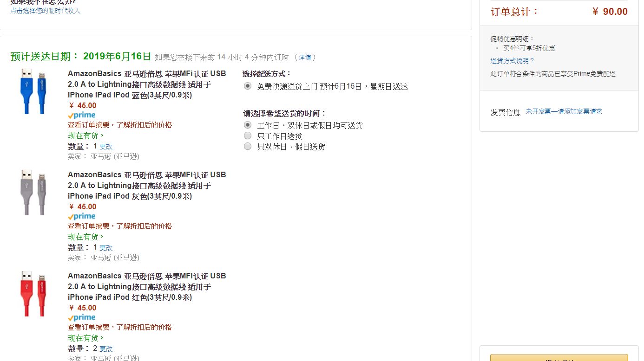Select 只工作日送货 delivery time option

point(248,136)
